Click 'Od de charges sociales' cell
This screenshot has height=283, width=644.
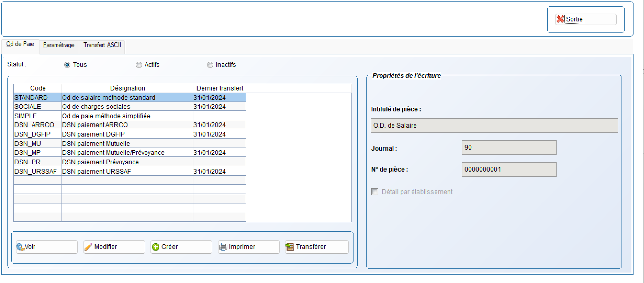(127, 106)
